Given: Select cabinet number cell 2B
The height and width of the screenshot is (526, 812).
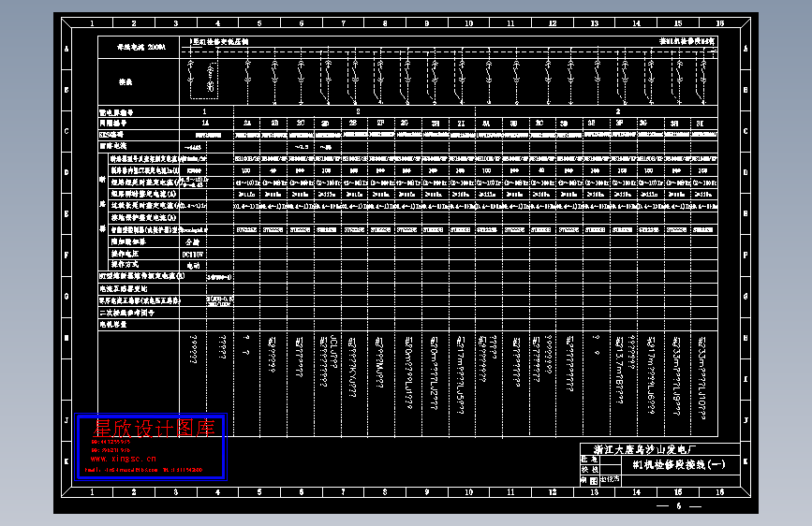Looking at the screenshot, I should coord(274,124).
